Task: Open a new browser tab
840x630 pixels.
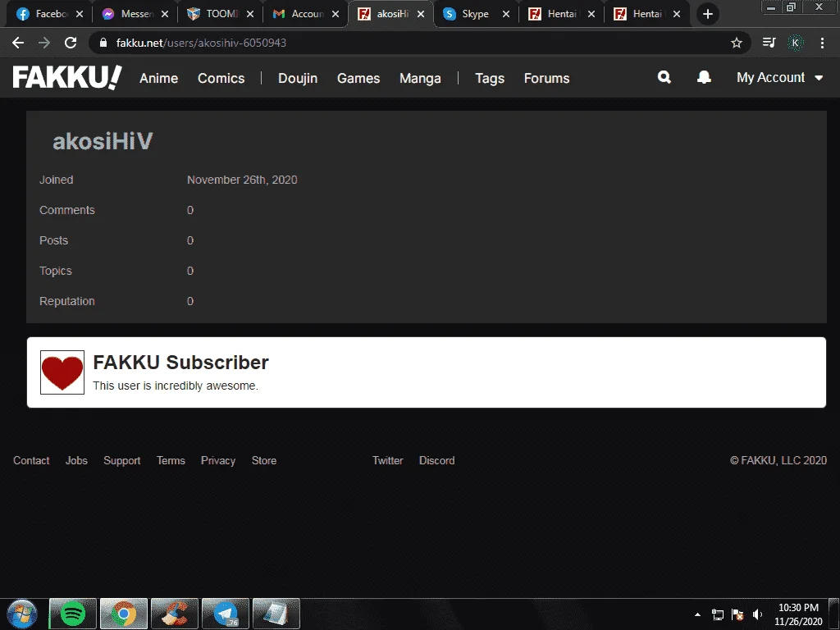Action: [x=708, y=14]
